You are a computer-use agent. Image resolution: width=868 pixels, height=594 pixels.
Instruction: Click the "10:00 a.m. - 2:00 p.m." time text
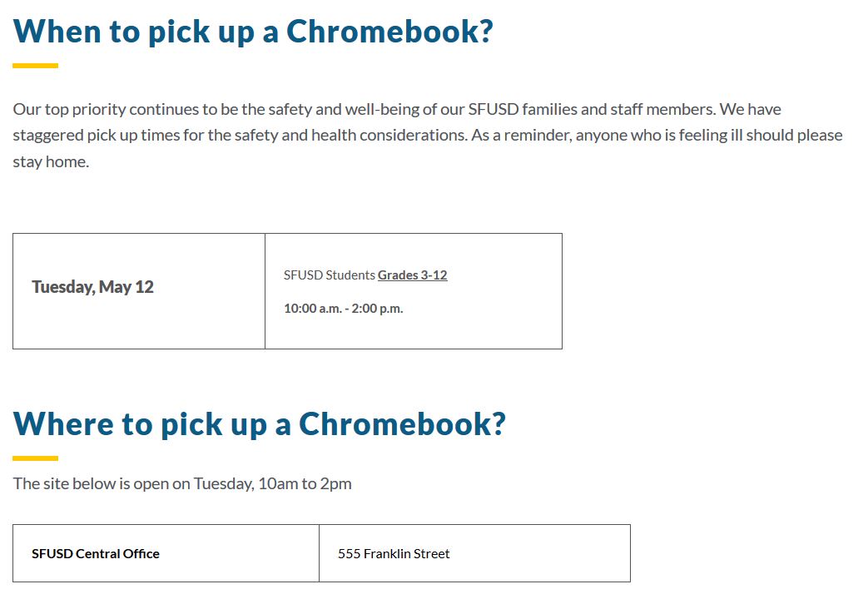(343, 309)
